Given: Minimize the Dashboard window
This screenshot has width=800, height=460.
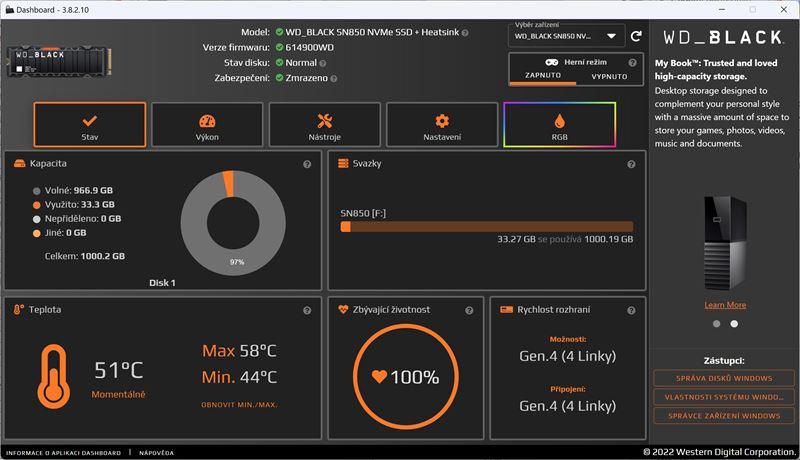Looking at the screenshot, I should [721, 10].
